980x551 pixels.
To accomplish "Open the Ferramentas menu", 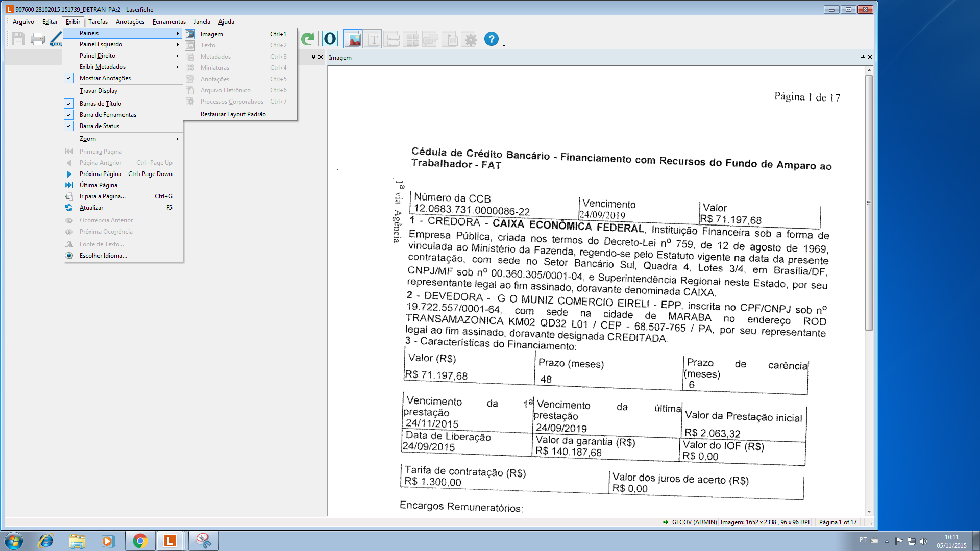I will pos(168,22).
